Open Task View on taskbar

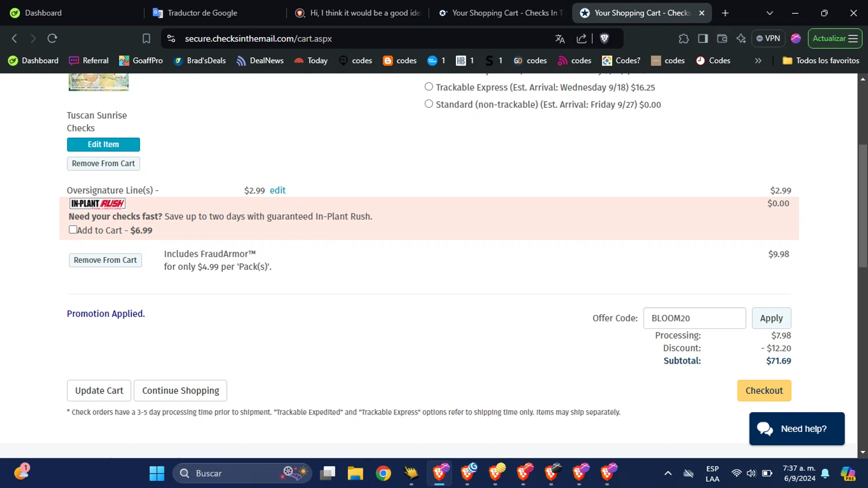pyautogui.click(x=328, y=474)
